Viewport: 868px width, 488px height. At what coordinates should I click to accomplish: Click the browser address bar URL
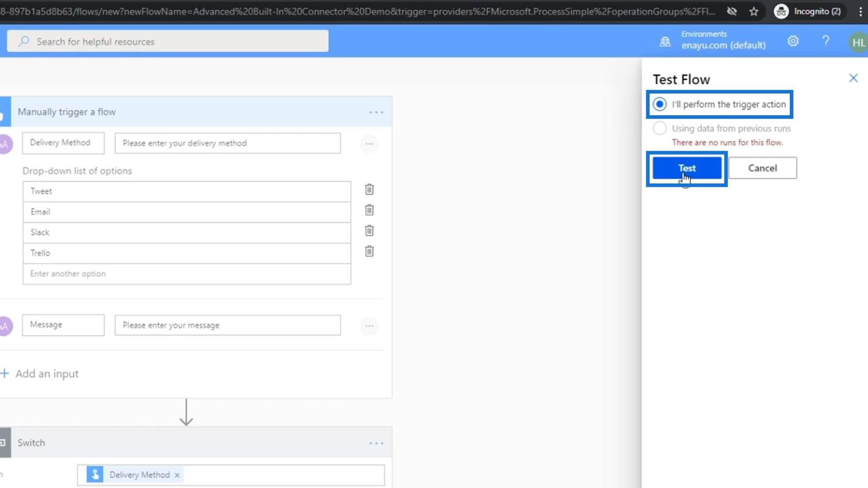point(358,11)
